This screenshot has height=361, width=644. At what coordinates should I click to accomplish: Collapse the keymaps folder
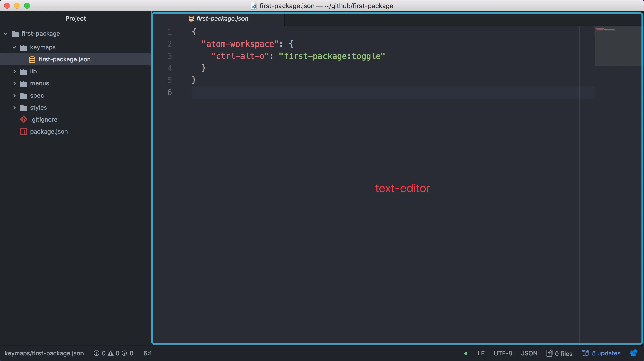14,47
